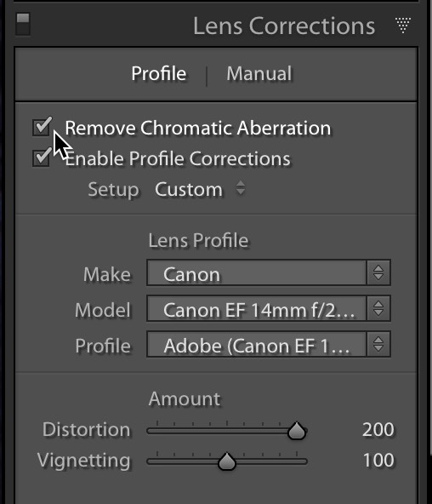Click the Distortion slider handle

click(x=297, y=431)
